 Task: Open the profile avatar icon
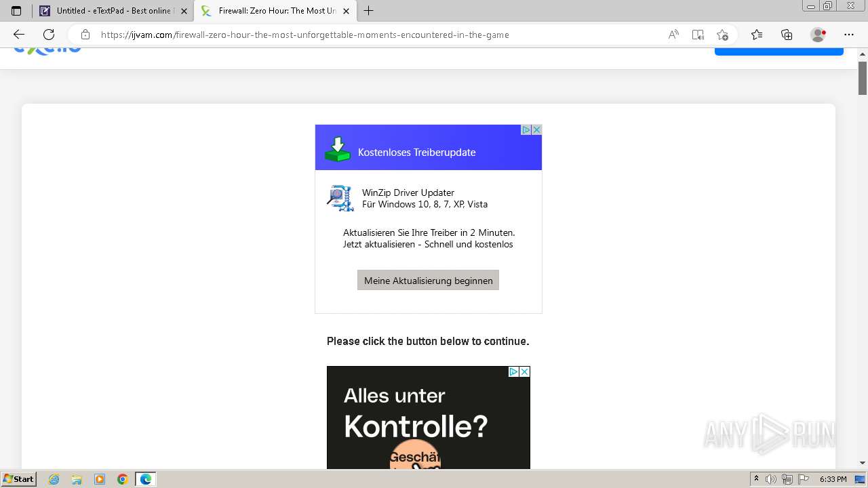point(818,35)
